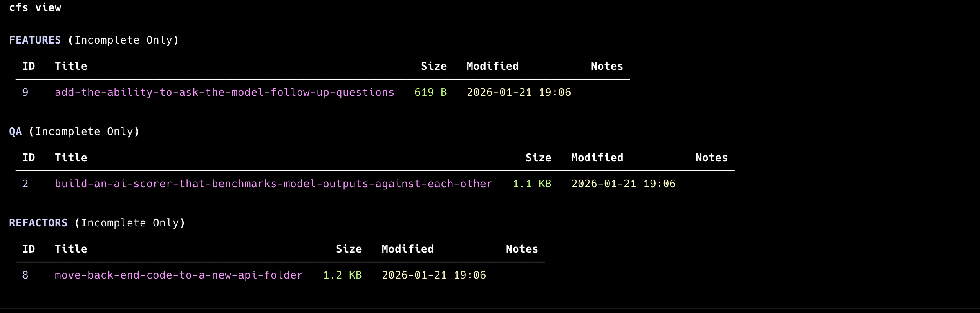Click the 1.1 KB size value

tap(532, 184)
